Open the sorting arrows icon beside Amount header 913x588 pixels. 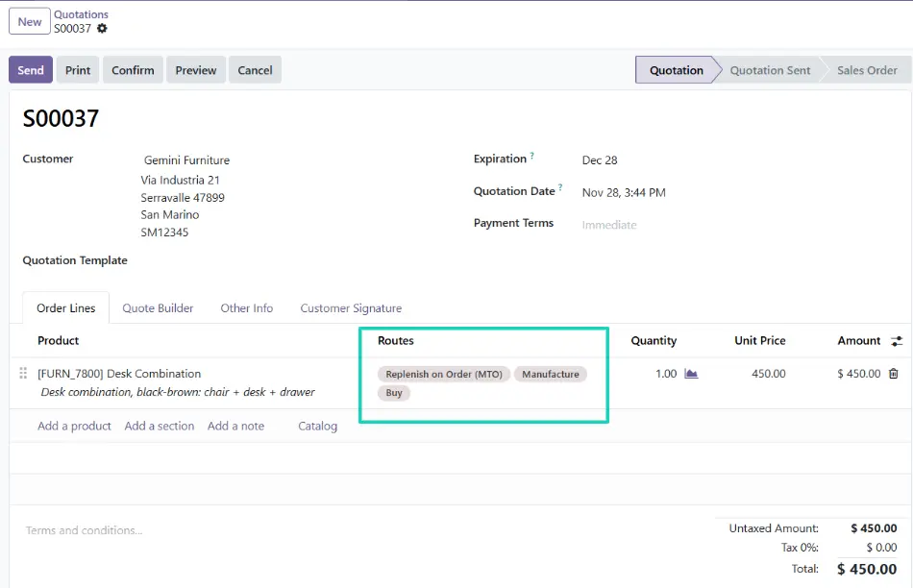point(897,341)
